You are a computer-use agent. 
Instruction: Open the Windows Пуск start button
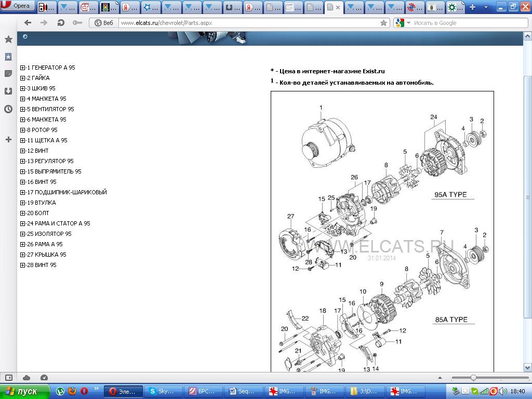24,392
